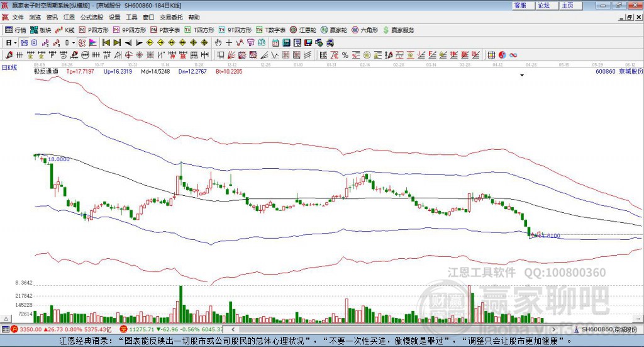Screen dimensions: 644x347
Task: Jump to first bar icon
Action: point(106,43)
